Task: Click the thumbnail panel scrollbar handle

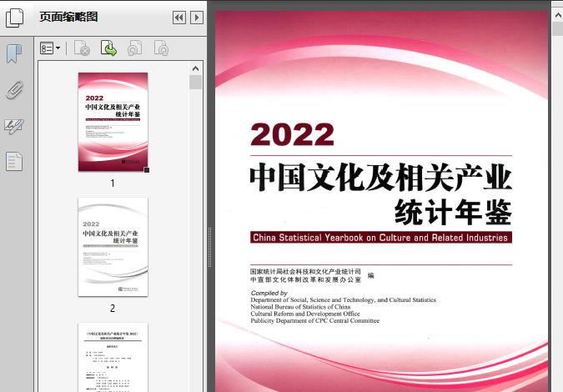Action: click(196, 83)
